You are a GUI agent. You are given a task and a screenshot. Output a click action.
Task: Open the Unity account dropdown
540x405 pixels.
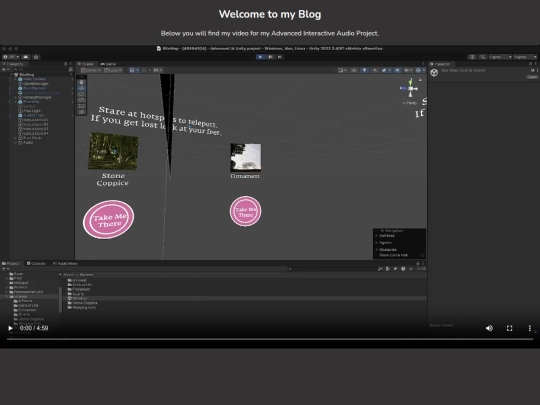[x=11, y=57]
